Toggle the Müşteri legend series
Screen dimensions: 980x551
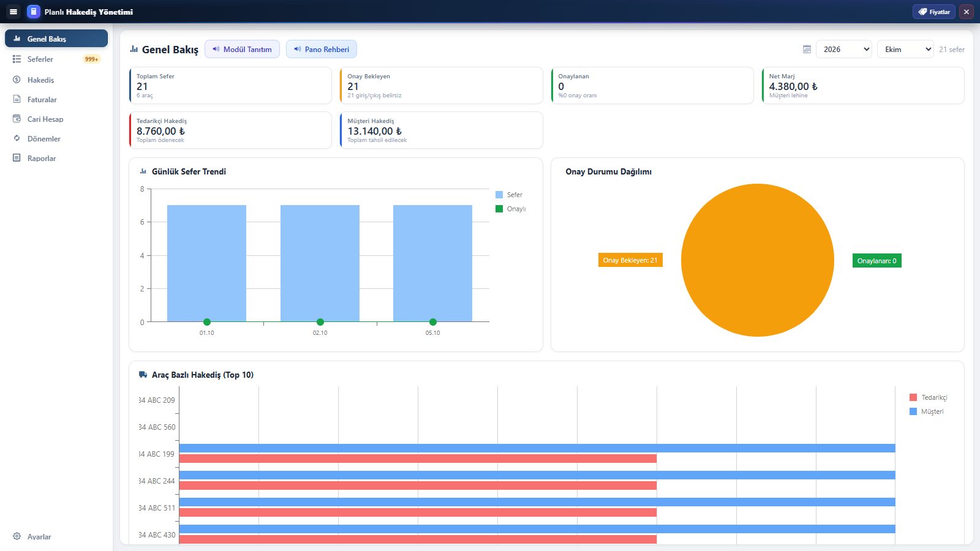pyautogui.click(x=927, y=411)
